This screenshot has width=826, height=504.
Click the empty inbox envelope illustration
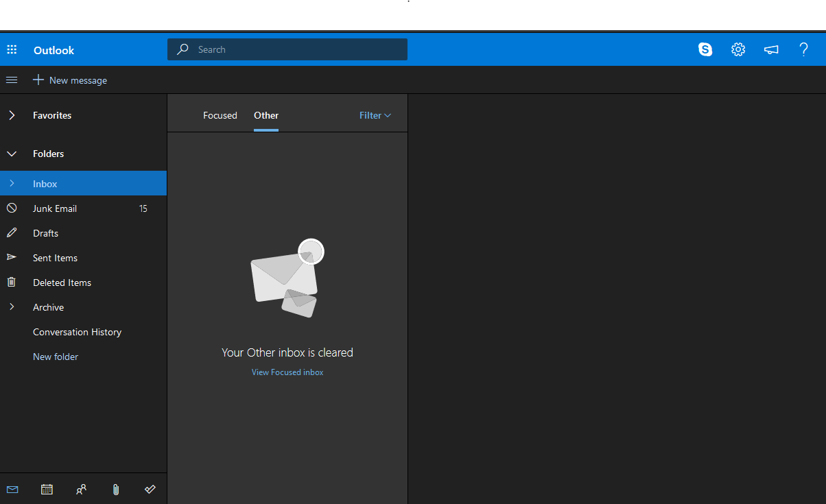coord(287,278)
